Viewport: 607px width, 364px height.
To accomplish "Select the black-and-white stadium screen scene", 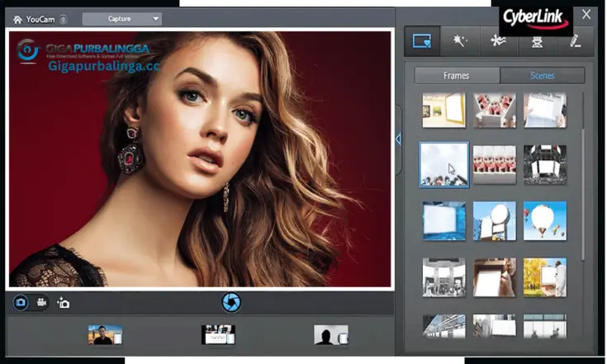I will 545,164.
